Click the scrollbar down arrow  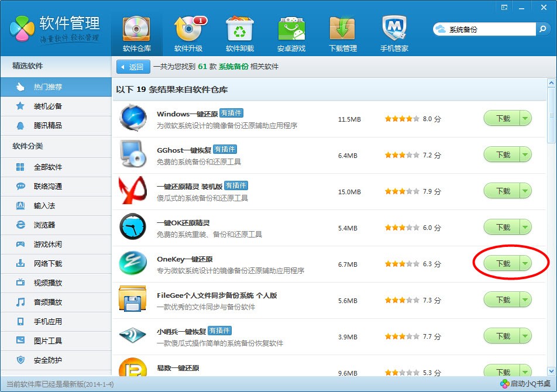pos(551,372)
